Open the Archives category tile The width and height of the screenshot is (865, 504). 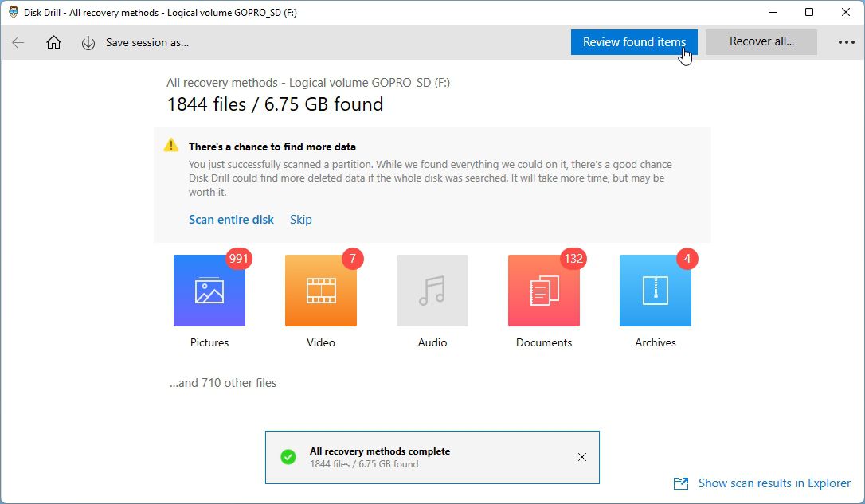655,291
